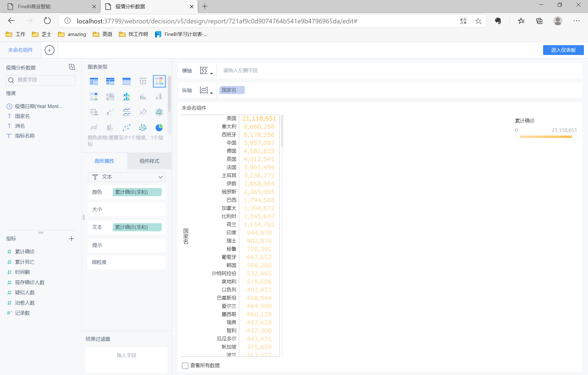Select the scatter plot chart icon
The height and width of the screenshot is (375, 588).
point(127,127)
